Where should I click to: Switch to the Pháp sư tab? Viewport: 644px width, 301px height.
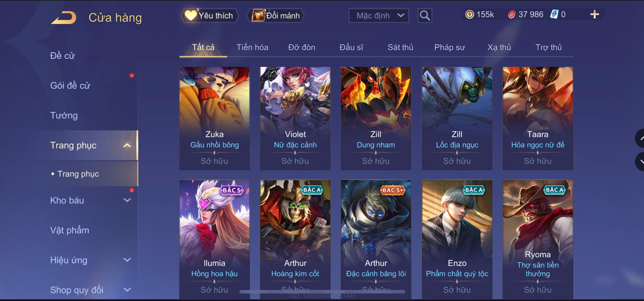[x=449, y=47]
